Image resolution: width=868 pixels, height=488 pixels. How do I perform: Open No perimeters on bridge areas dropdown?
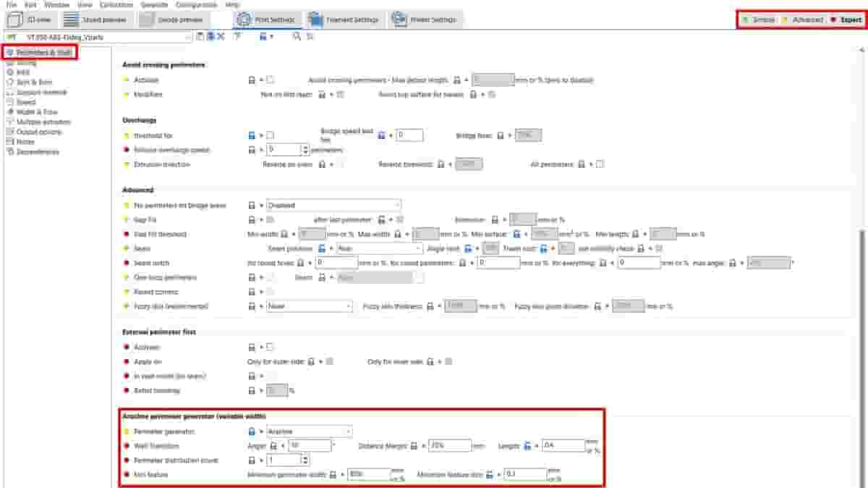(333, 206)
